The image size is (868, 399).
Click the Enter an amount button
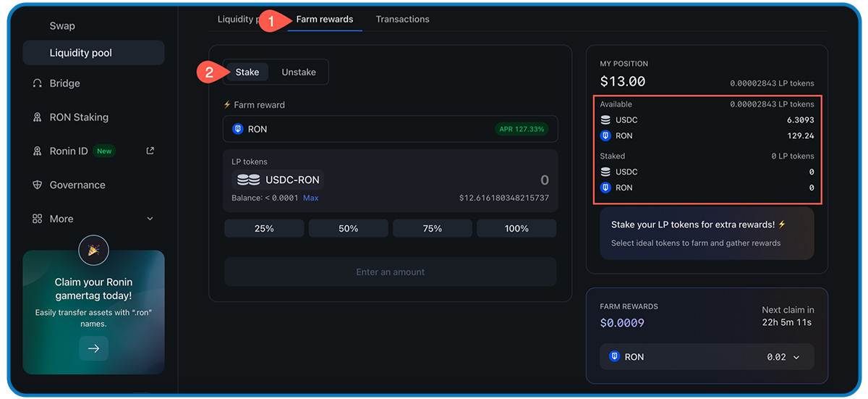click(391, 272)
